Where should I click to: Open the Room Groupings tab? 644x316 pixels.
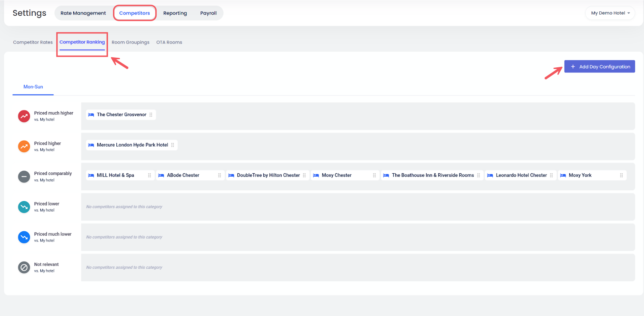click(x=130, y=42)
